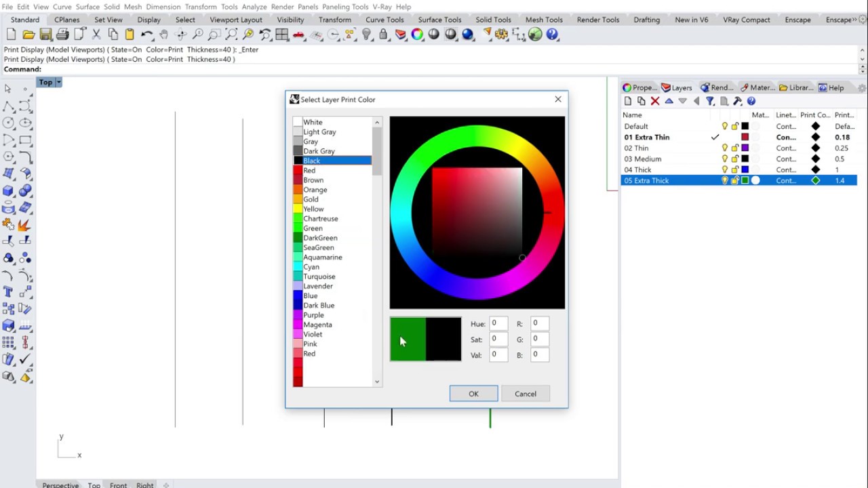Toggle the lightbulb visibility for Default layer
Viewport: 868px width, 488px height.
[x=725, y=126]
